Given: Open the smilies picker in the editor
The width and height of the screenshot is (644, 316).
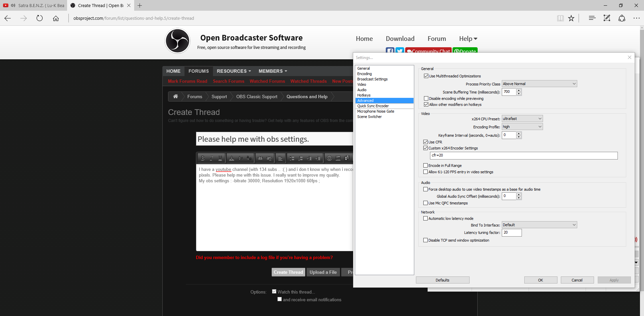Looking at the screenshot, I should click(x=329, y=158).
